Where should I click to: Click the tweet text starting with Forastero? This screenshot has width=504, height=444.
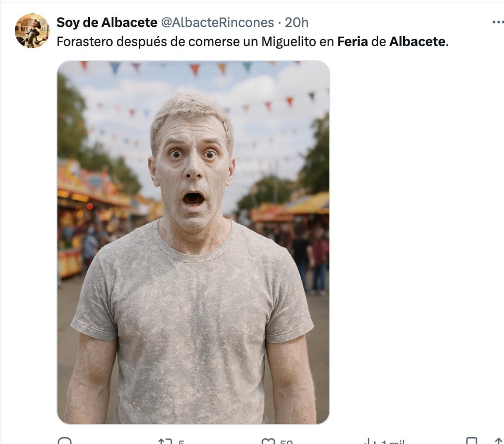pyautogui.click(x=252, y=42)
